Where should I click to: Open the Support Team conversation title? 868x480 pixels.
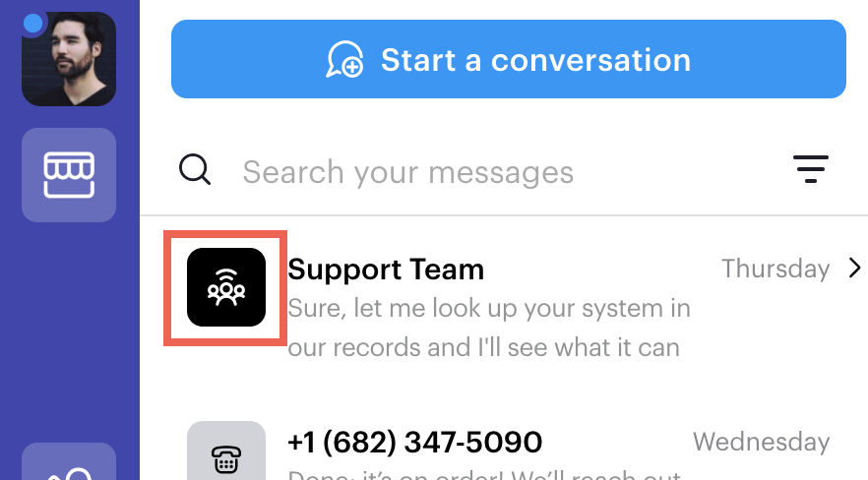pyautogui.click(x=386, y=270)
